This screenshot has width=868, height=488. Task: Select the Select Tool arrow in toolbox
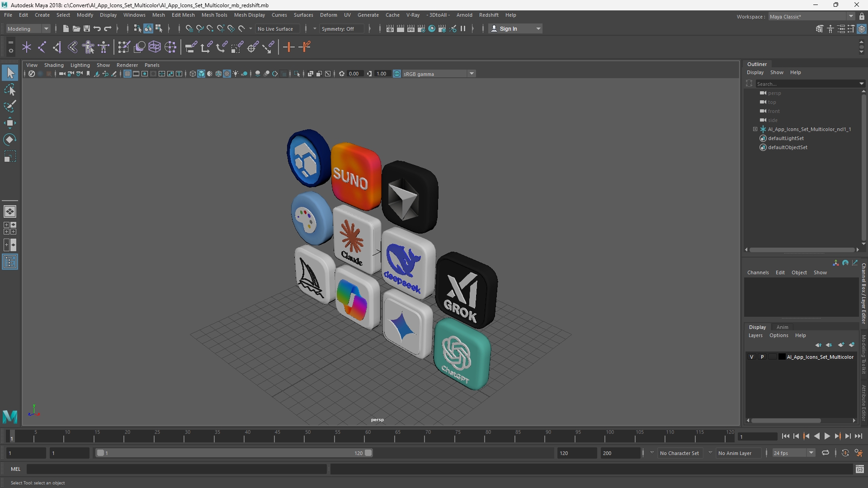tap(10, 73)
